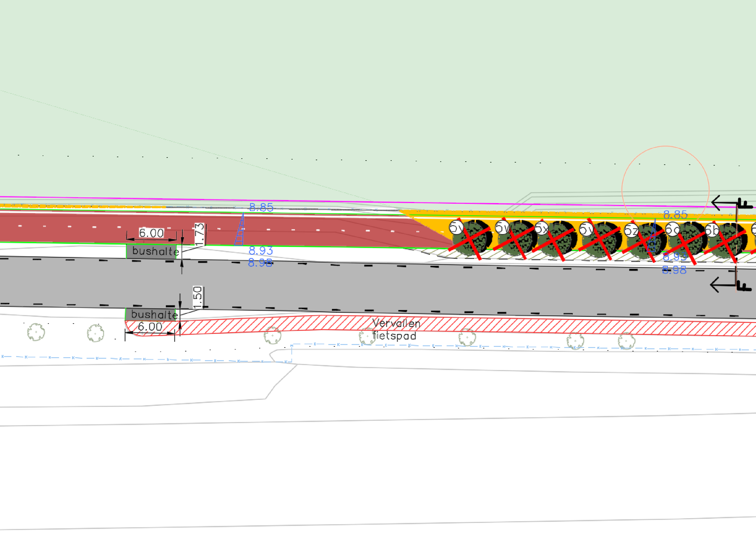Click the blue slope triangle on the red cycle path
This screenshot has height=535, width=756.
point(239,229)
